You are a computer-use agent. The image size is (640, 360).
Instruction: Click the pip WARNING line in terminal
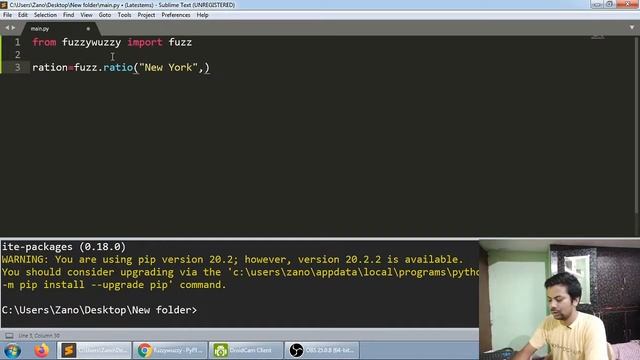(x=233, y=260)
